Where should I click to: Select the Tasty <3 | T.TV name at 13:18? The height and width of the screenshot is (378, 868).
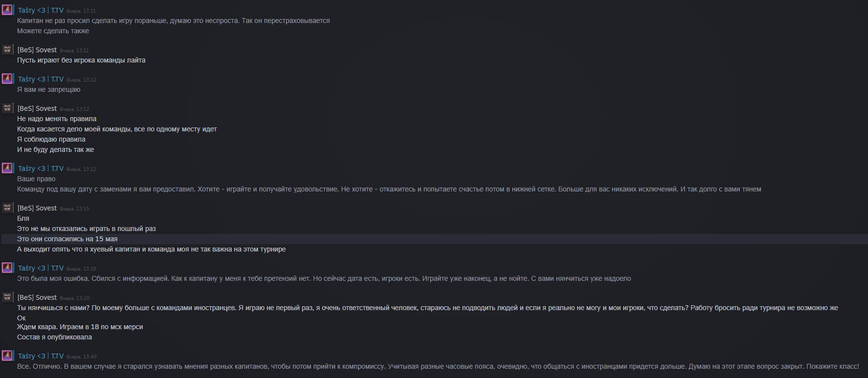[41, 268]
